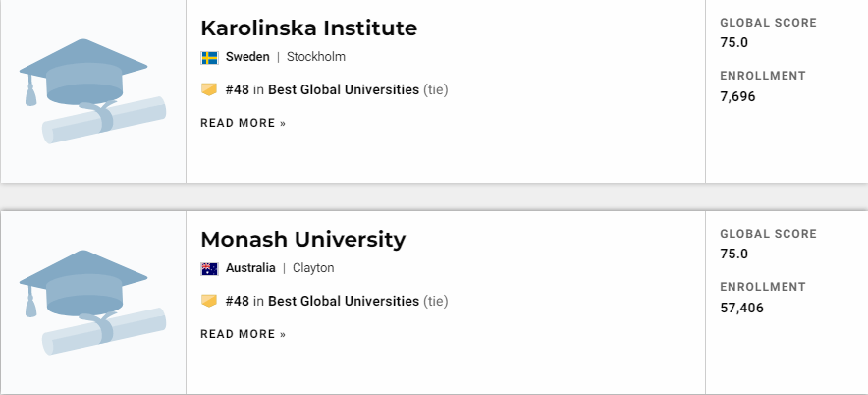The width and height of the screenshot is (868, 395).
Task: Select READ MORE under Monash University
Action: click(243, 334)
